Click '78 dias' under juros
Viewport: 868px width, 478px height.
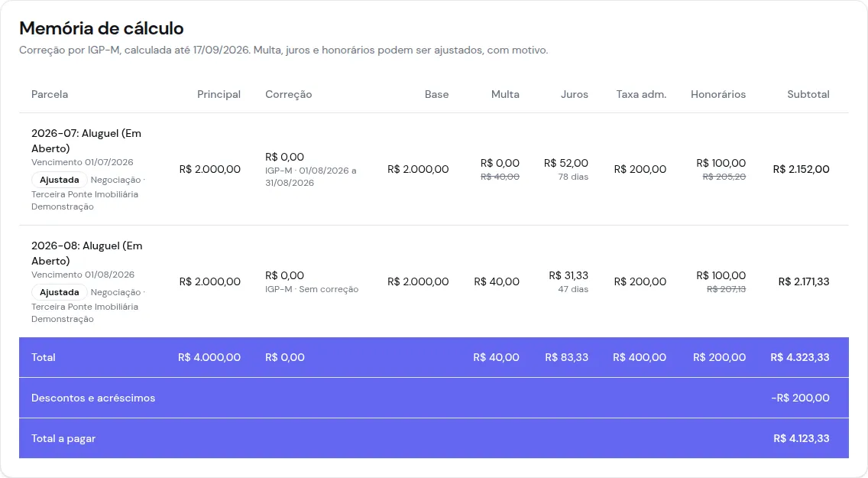coord(573,177)
